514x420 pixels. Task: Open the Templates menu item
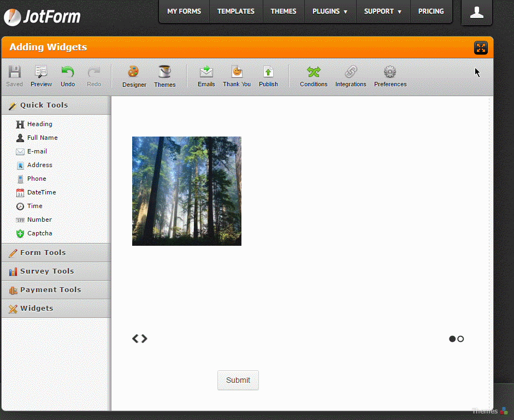tap(236, 11)
